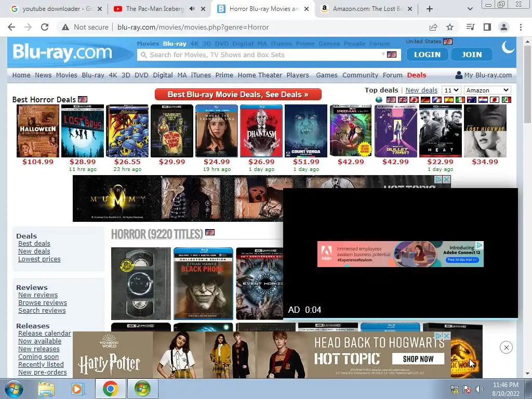Choose the Canada flag

point(414,100)
